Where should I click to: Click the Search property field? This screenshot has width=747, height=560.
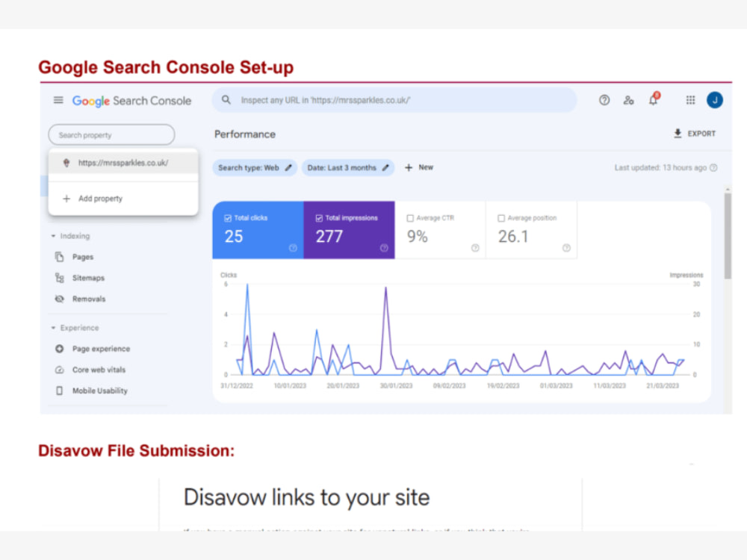pyautogui.click(x=111, y=134)
